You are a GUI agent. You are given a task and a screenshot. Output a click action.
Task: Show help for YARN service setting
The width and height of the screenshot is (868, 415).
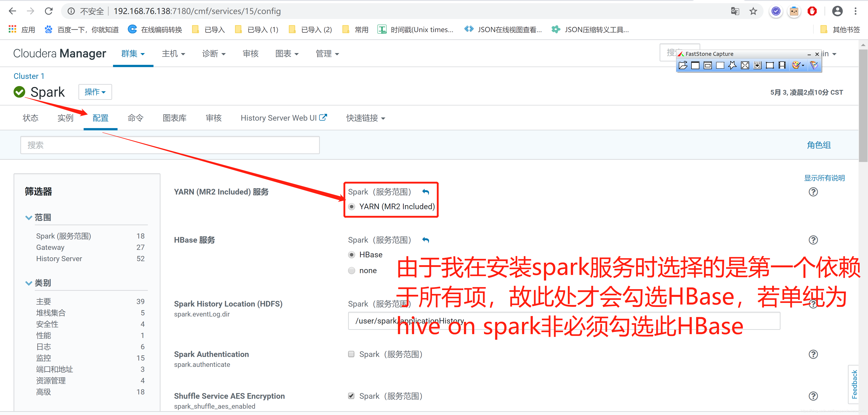coord(813,192)
